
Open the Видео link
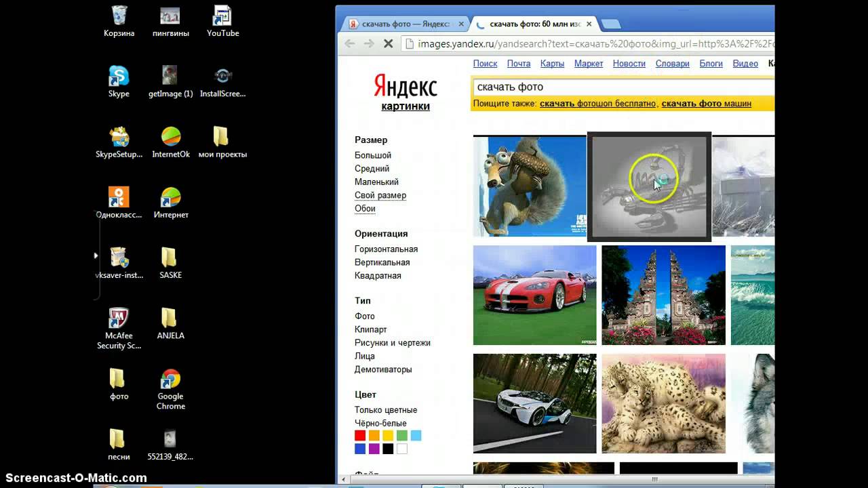click(x=745, y=63)
